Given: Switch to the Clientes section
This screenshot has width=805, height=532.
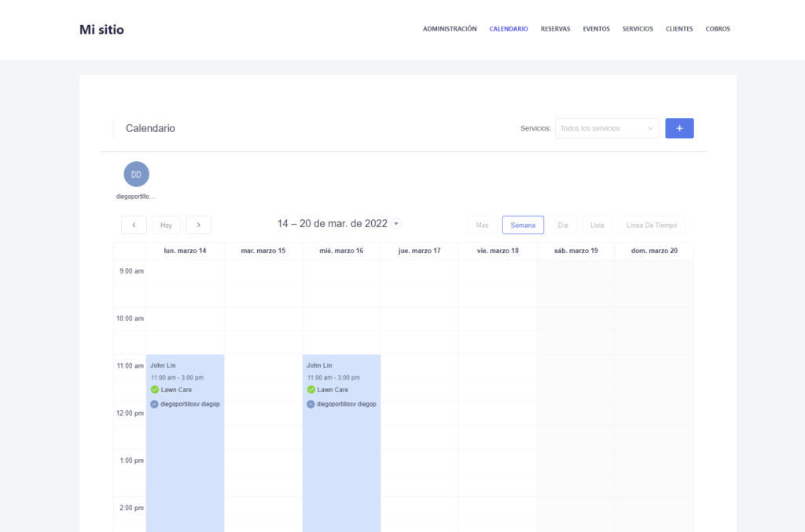Looking at the screenshot, I should tap(678, 28).
